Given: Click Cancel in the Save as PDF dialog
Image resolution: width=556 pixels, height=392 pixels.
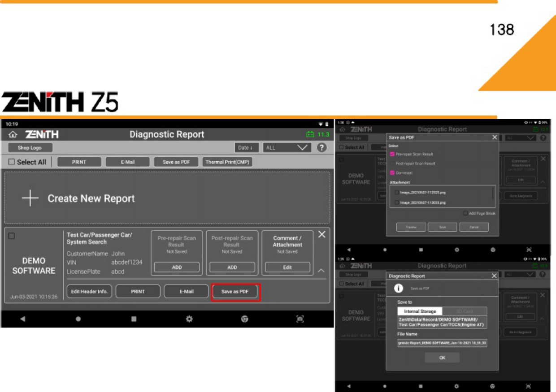Looking at the screenshot, I should (x=474, y=227).
